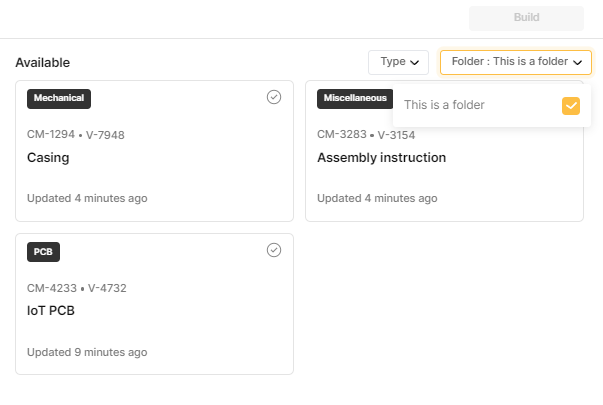Image resolution: width=603 pixels, height=405 pixels.
Task: Click the Mechanical type badge
Action: click(x=59, y=99)
